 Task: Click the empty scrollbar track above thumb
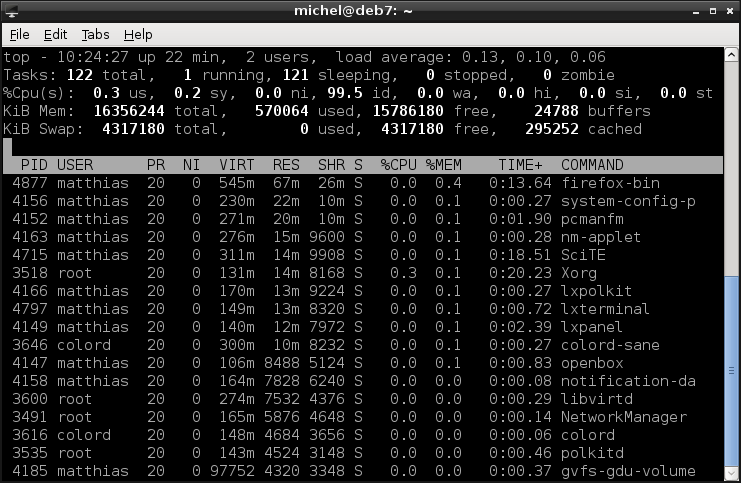(x=731, y=169)
